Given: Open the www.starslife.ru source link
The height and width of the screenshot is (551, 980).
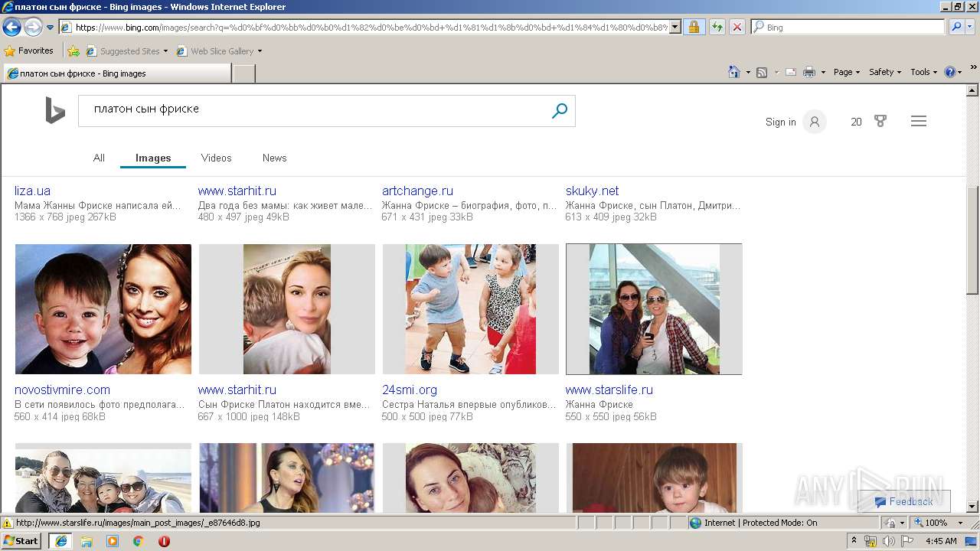Looking at the screenshot, I should (x=609, y=390).
